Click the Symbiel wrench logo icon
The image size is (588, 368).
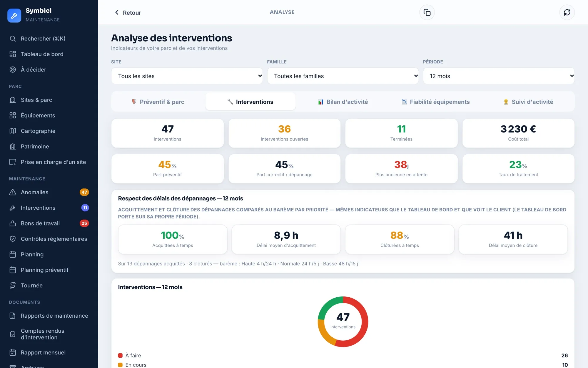point(14,15)
